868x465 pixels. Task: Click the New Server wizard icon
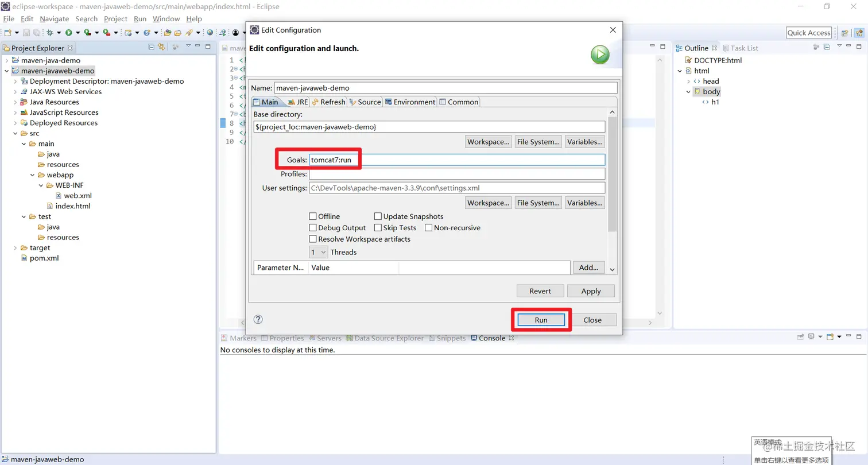click(129, 33)
